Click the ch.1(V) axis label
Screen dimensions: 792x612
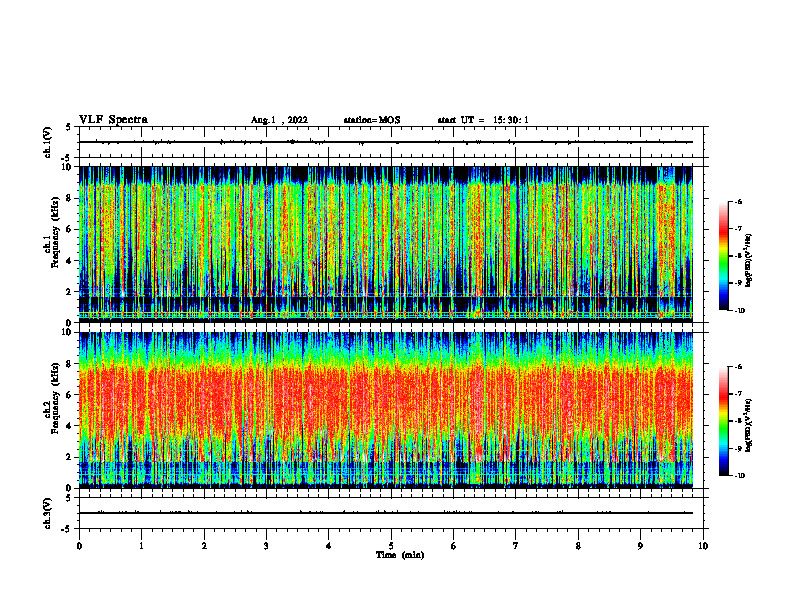[47, 142]
